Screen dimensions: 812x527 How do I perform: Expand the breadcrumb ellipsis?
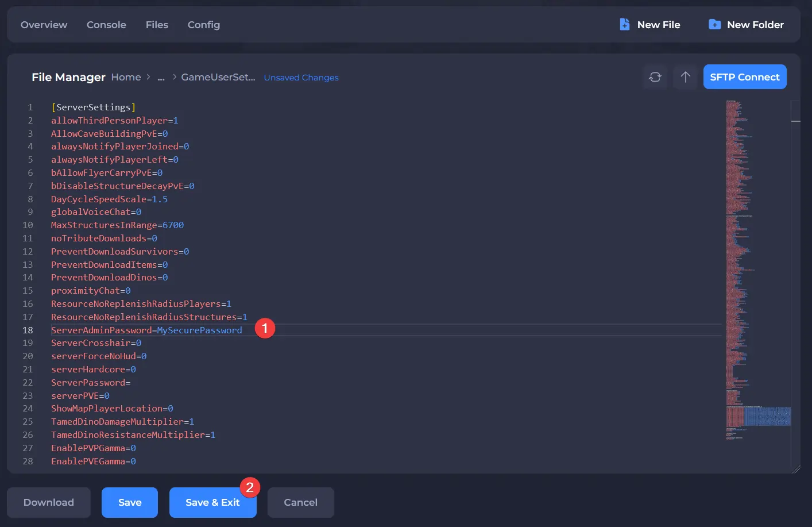[161, 78]
